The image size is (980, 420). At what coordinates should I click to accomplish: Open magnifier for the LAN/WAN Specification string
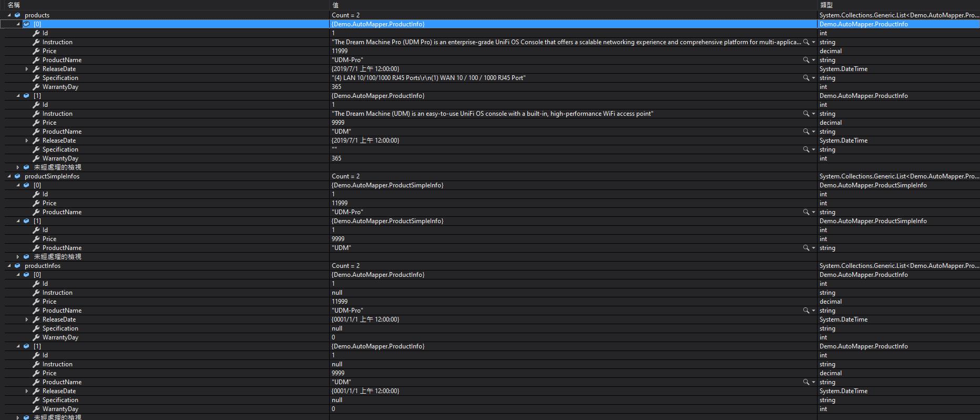point(806,78)
